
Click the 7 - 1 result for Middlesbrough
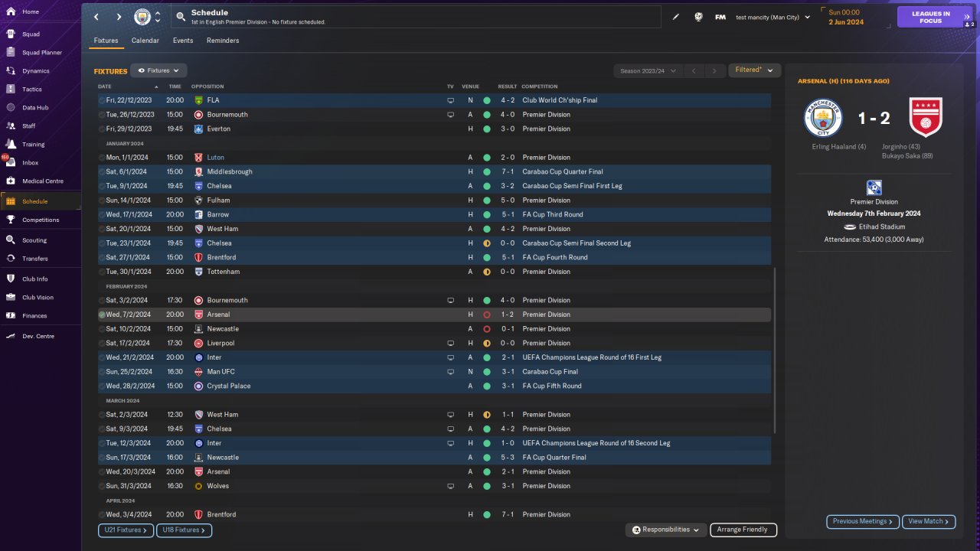[x=508, y=172]
